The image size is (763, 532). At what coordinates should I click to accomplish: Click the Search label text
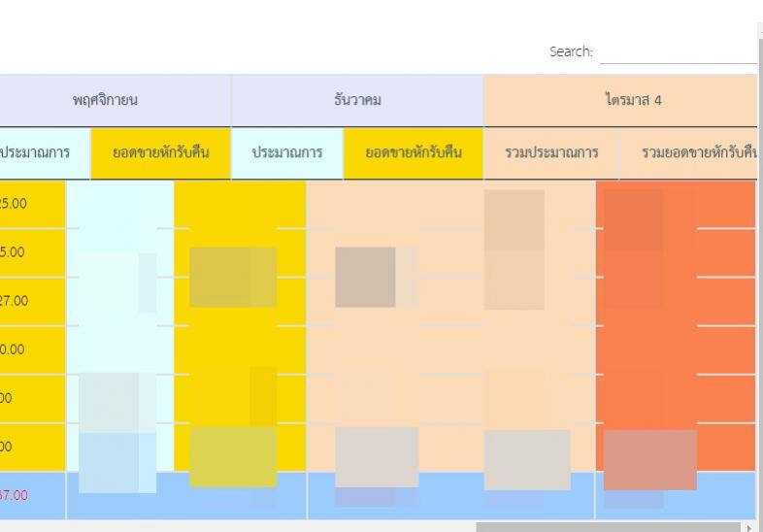coord(570,52)
